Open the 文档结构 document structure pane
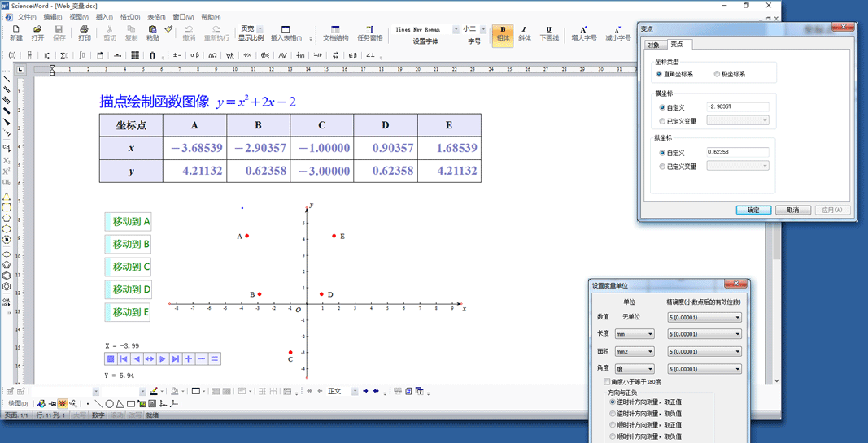The width and height of the screenshot is (868, 443). [335, 33]
